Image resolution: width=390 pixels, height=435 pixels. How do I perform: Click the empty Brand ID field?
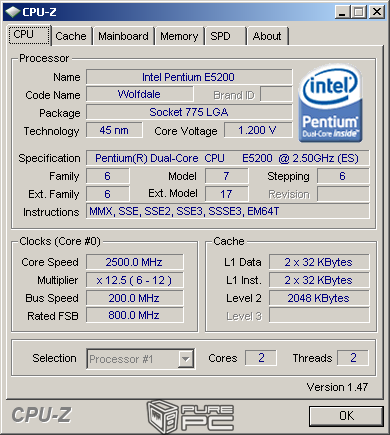(x=276, y=94)
